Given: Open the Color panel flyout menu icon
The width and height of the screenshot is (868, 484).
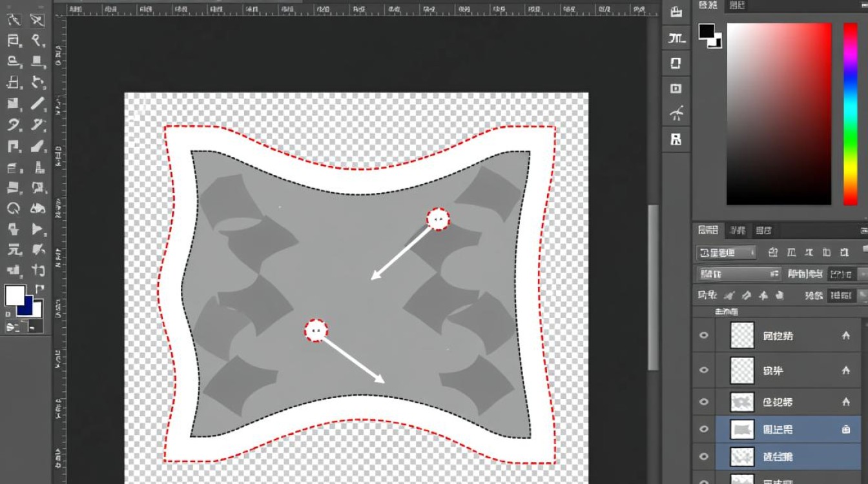Looking at the screenshot, I should [863, 5].
